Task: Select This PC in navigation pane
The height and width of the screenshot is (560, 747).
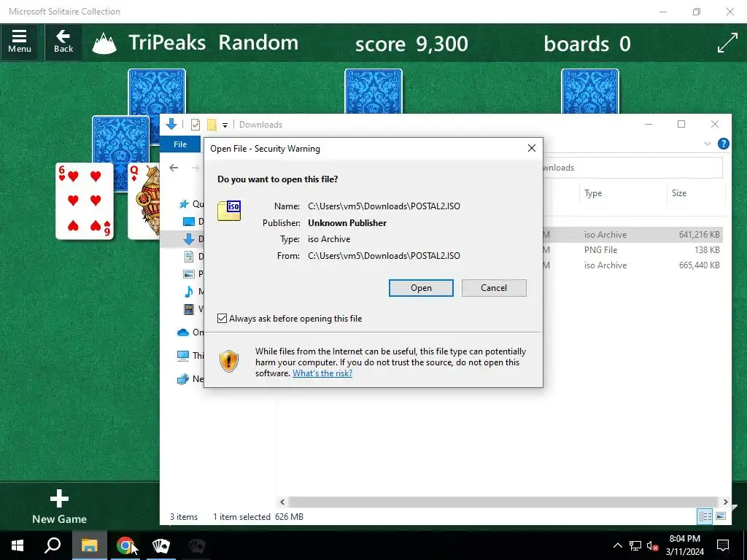Action: pyautogui.click(x=183, y=355)
